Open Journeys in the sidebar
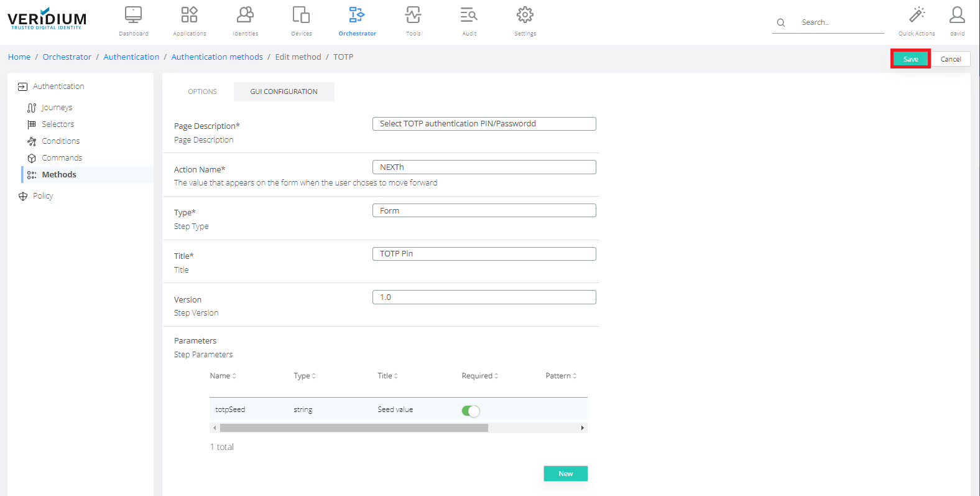 [57, 108]
